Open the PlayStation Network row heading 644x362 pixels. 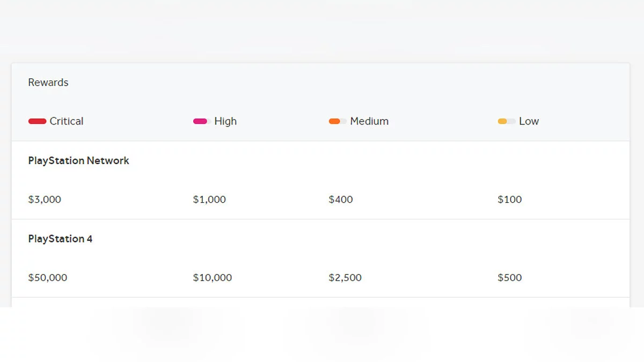78,160
